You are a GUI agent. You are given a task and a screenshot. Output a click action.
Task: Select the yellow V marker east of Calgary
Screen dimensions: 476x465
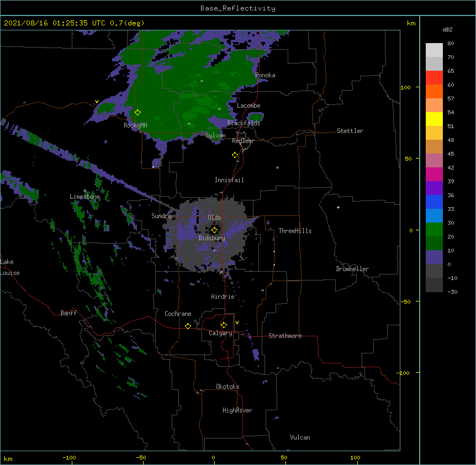point(237,323)
